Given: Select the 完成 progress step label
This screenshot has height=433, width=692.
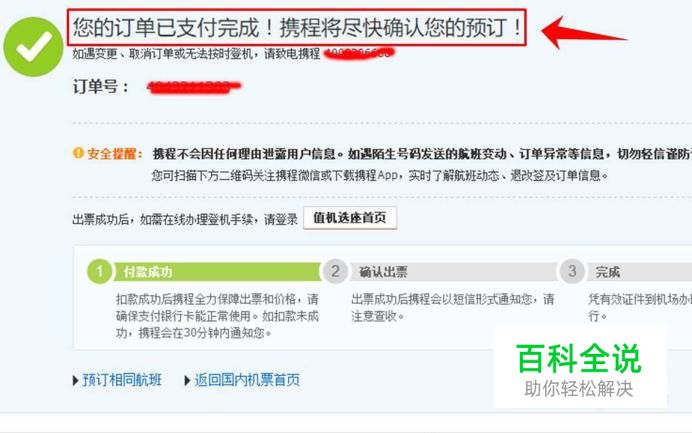Looking at the screenshot, I should tap(607, 272).
